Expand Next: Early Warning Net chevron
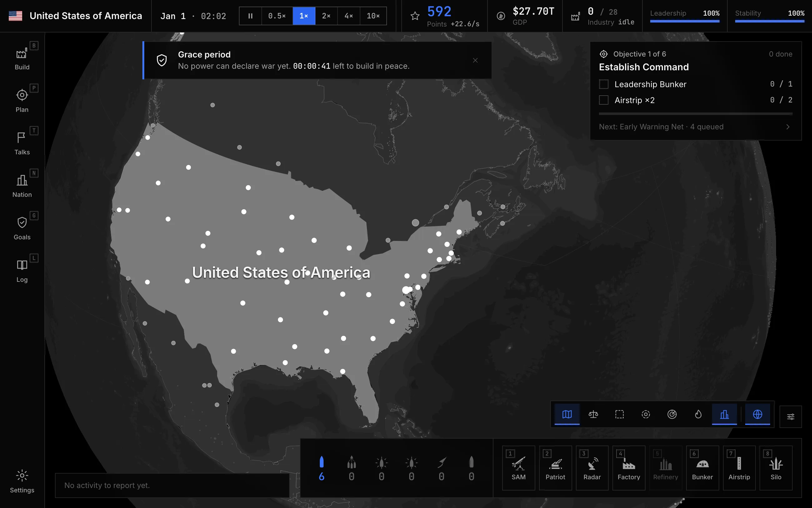Screen dimensions: 812x508 coord(788,127)
